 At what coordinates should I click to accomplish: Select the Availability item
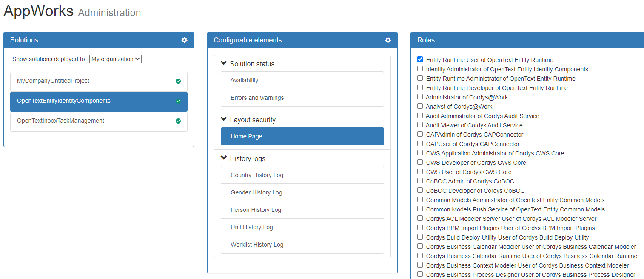coord(244,80)
